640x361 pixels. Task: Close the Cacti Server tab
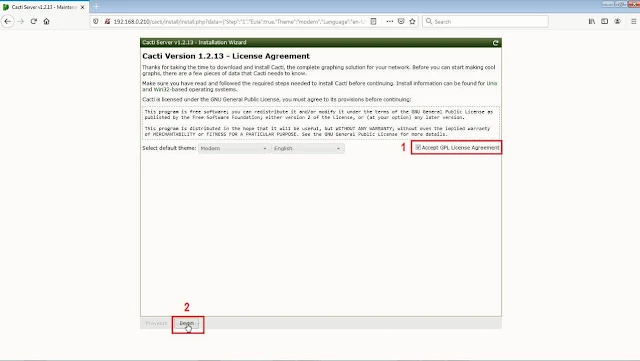click(82, 7)
